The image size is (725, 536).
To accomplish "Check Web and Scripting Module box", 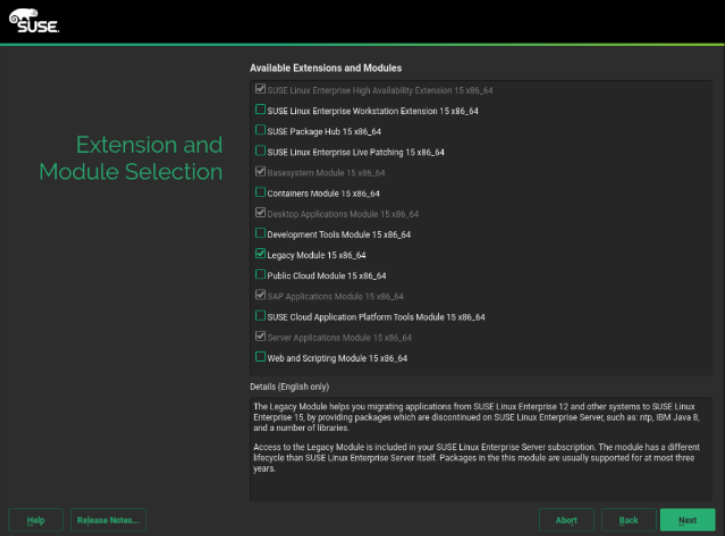I will 260,357.
